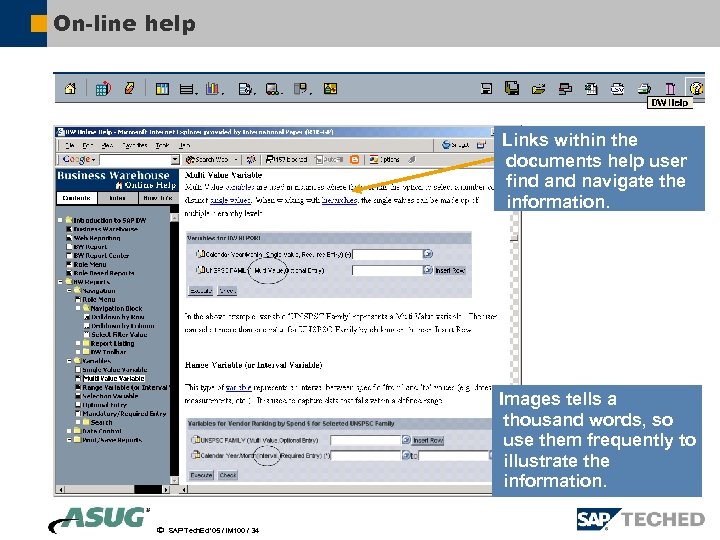Viewport: 720px width, 540px height.
Task: Open the Optional Entry topic
Action: point(104,405)
